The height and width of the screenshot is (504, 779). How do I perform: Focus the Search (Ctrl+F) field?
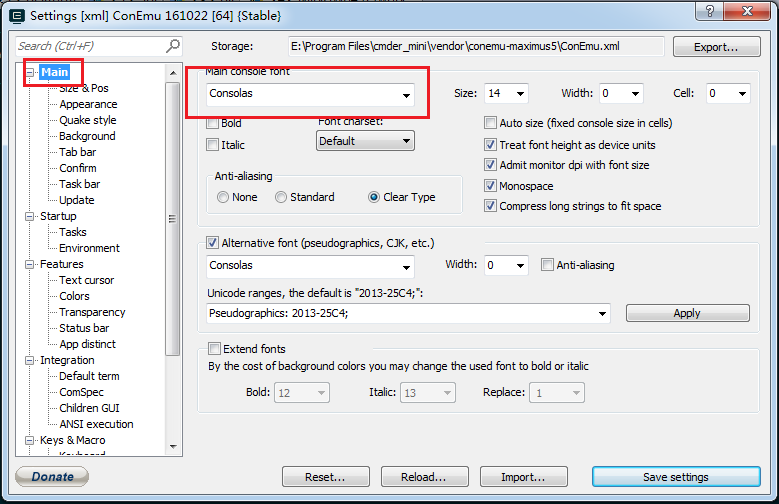(90, 46)
